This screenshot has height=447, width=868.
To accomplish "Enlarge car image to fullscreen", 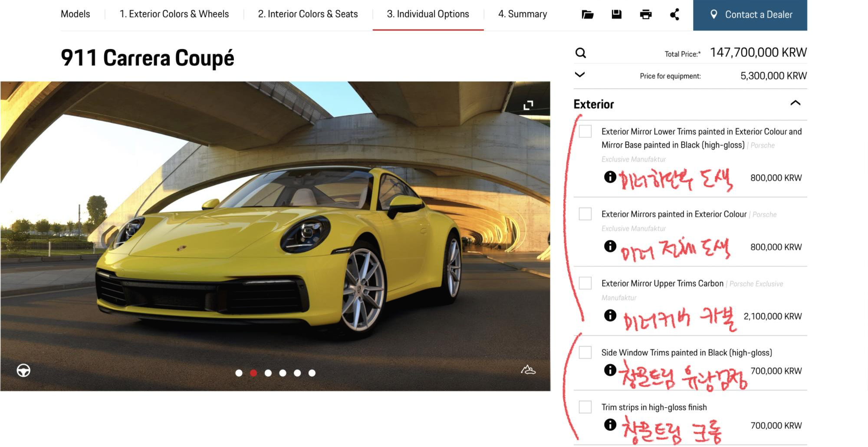I will coord(528,105).
